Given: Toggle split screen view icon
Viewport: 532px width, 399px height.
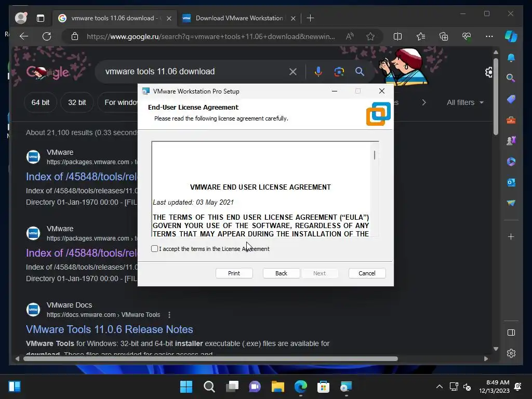Looking at the screenshot, I should 397,36.
